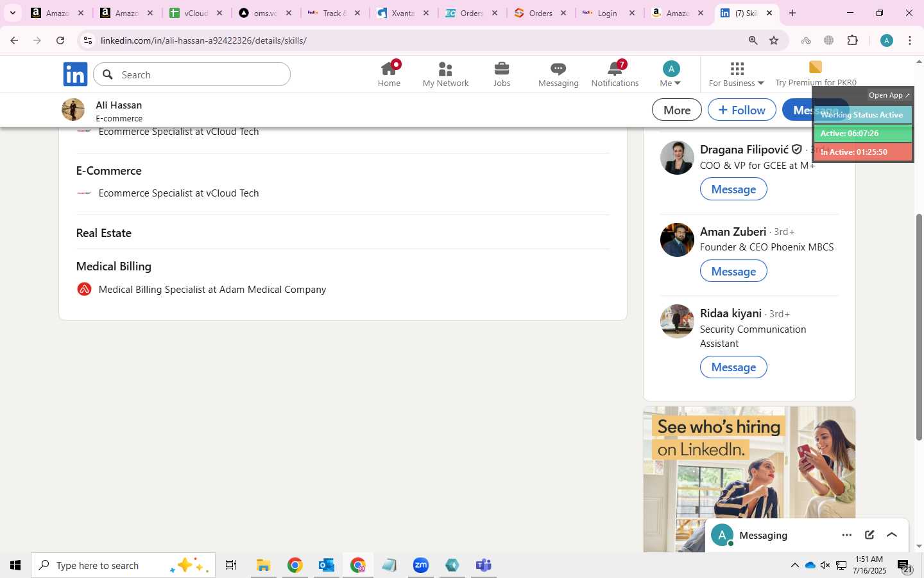
Task: Click the Medical Billing skill heading
Action: tap(114, 266)
